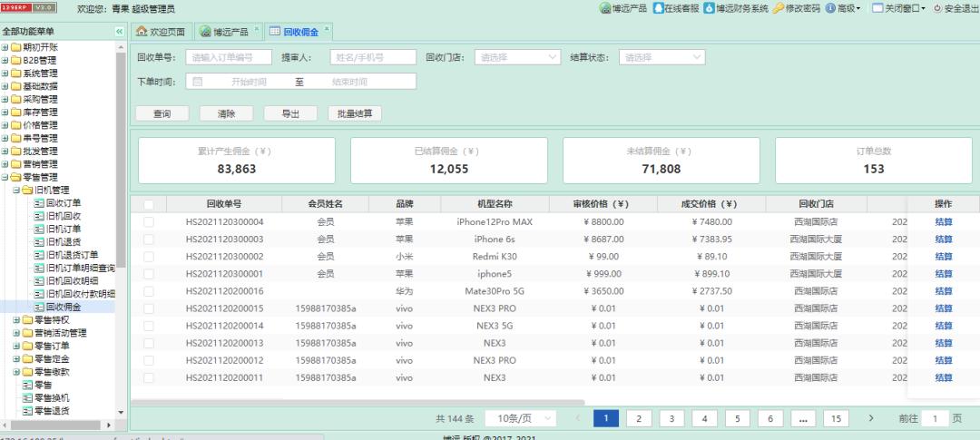This screenshot has height=440, width=980.
Task: Click 导出 button
Action: pos(290,113)
